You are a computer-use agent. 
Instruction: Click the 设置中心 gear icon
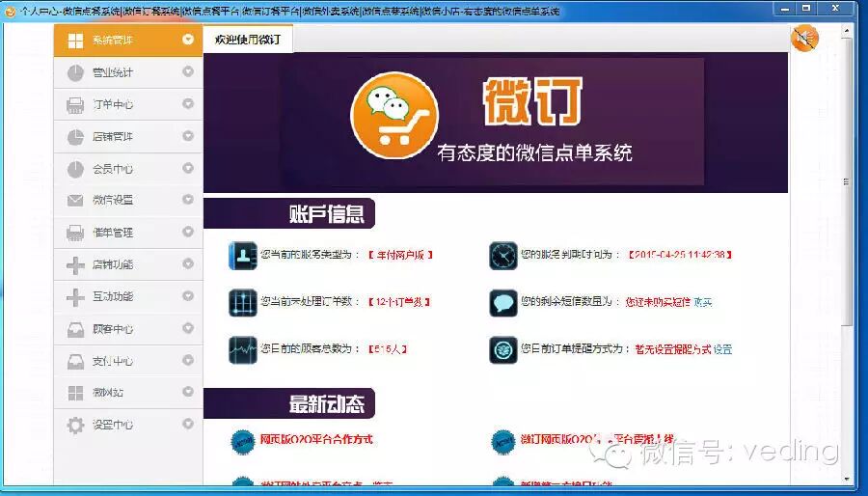tap(75, 425)
